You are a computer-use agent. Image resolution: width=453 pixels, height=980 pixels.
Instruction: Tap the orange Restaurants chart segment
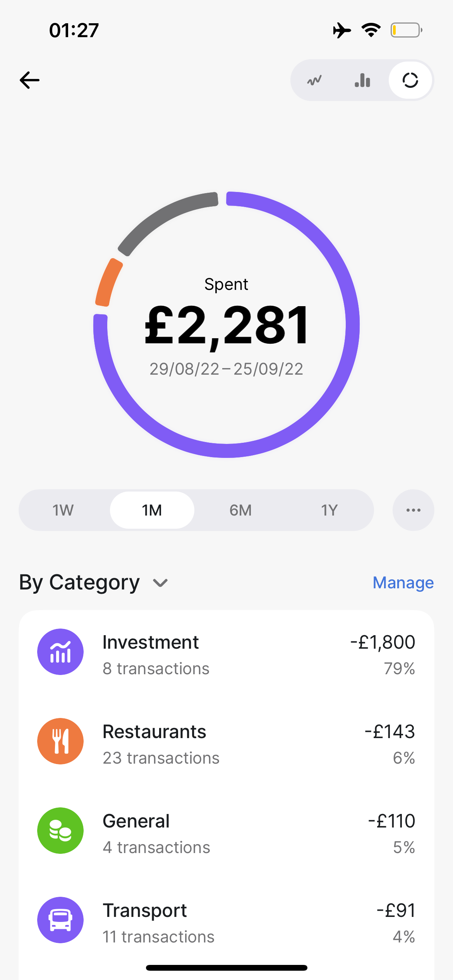point(108,283)
